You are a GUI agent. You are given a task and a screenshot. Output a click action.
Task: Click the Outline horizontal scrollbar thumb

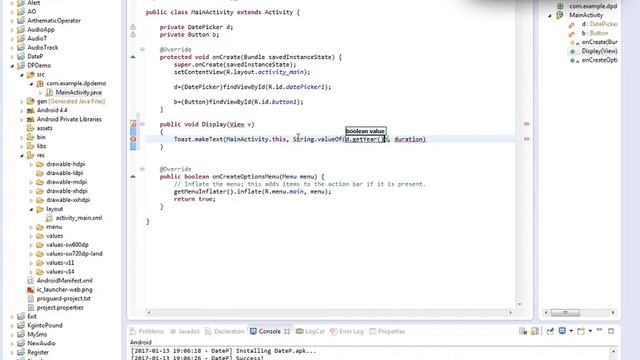tap(565, 313)
